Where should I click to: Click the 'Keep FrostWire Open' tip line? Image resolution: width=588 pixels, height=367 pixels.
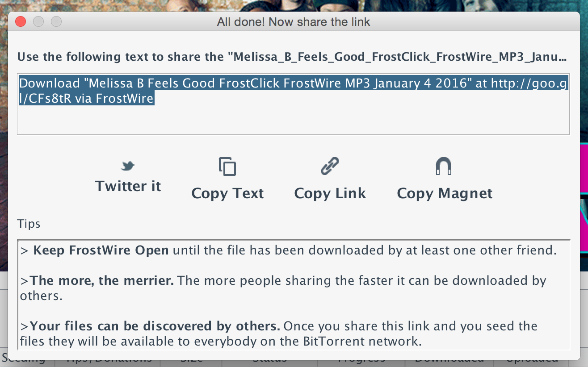click(288, 250)
